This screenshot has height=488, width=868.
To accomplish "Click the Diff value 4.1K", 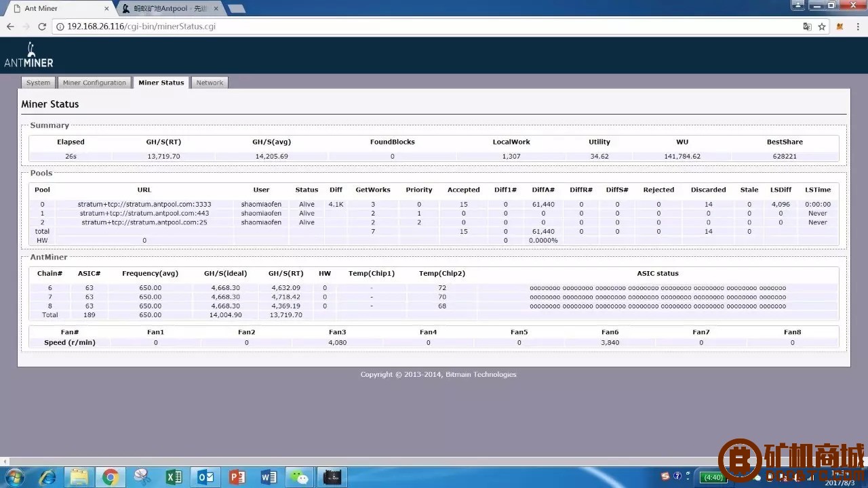I will [x=336, y=204].
